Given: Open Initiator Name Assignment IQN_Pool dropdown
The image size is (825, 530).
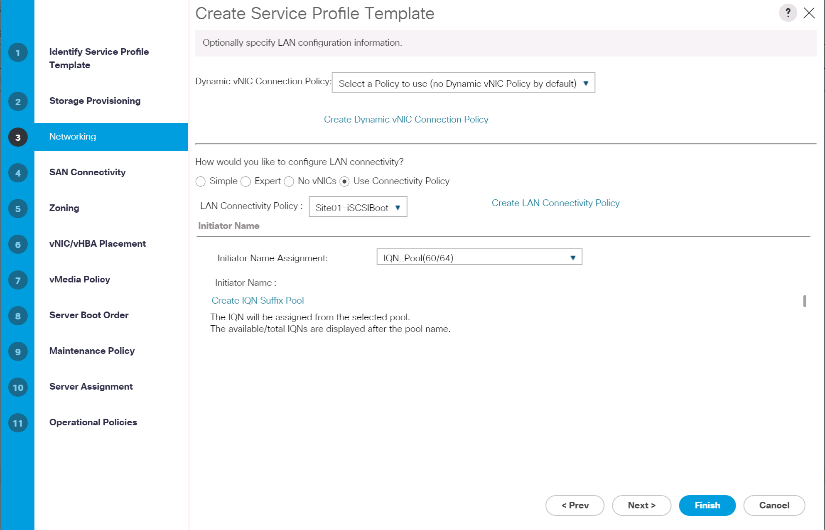Looking at the screenshot, I should 479,258.
